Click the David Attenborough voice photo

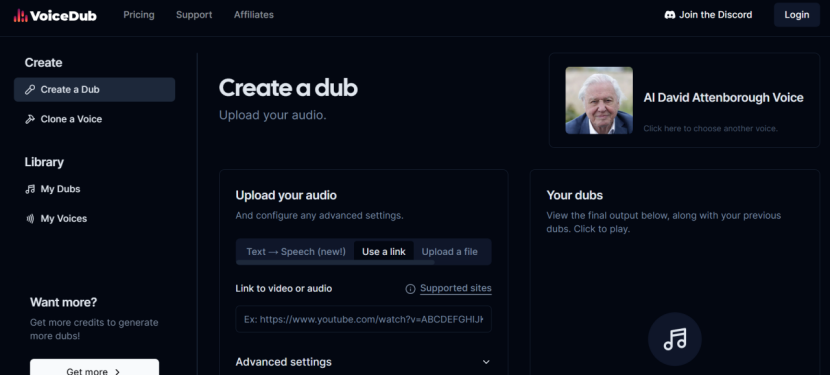coord(599,100)
